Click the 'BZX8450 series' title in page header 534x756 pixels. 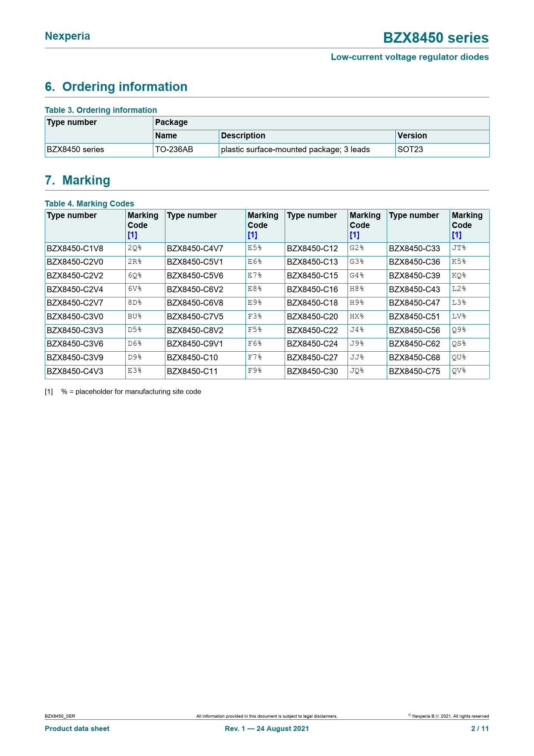pos(436,38)
